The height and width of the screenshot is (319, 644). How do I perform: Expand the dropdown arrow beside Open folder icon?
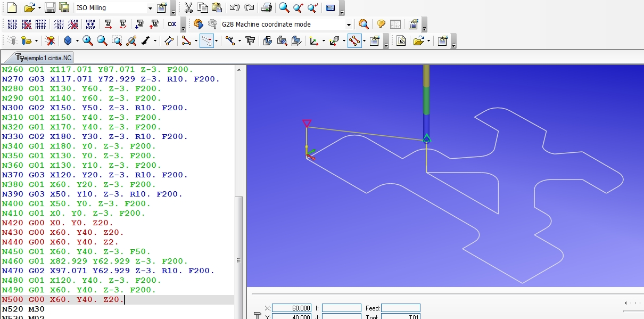pos(39,8)
